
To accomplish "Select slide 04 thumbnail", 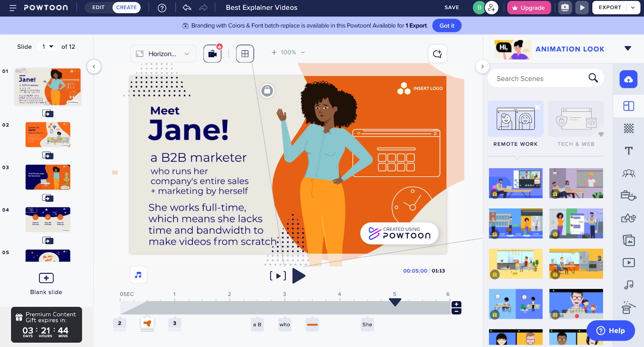I will [x=48, y=219].
